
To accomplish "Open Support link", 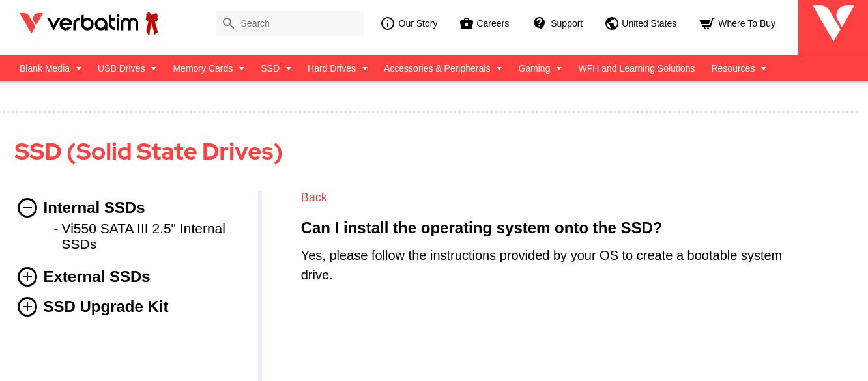I will tap(566, 23).
